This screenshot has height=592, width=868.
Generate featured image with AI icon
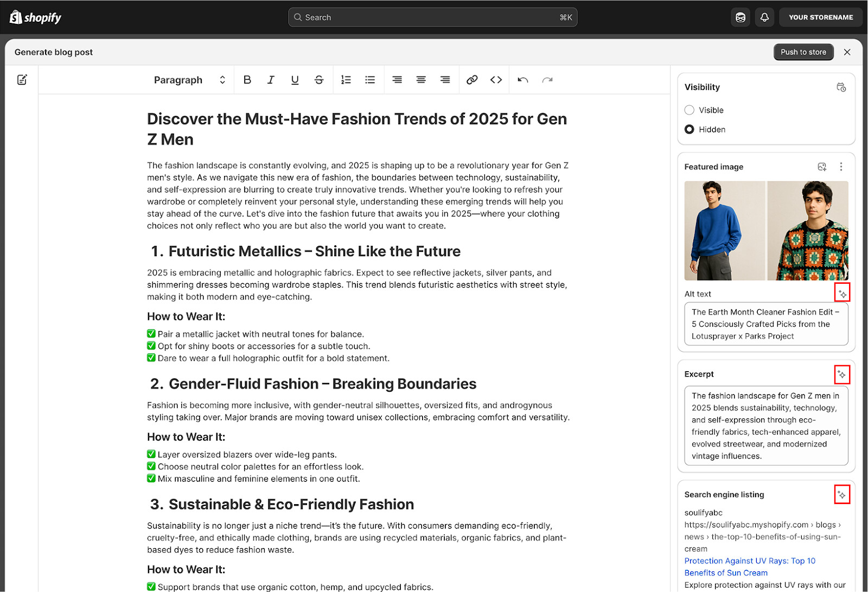click(822, 167)
